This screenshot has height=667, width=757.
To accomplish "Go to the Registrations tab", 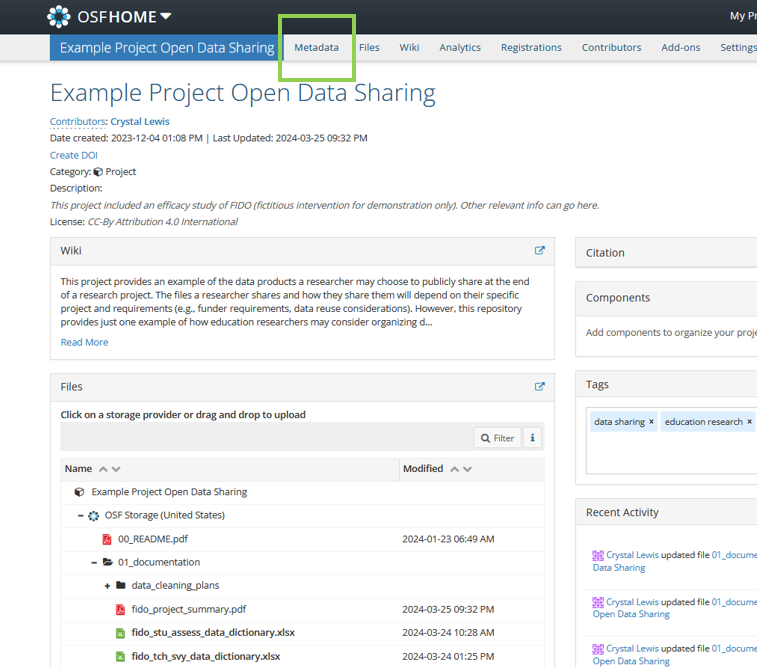I will tap(531, 47).
